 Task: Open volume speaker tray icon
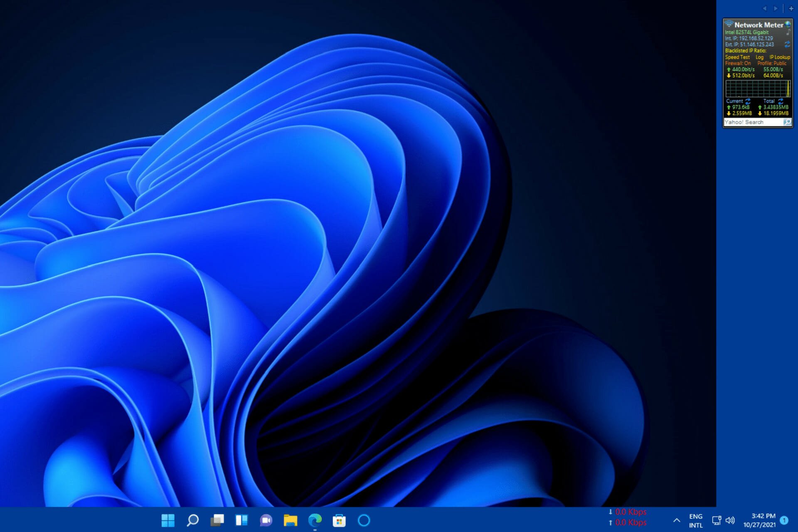[730, 520]
